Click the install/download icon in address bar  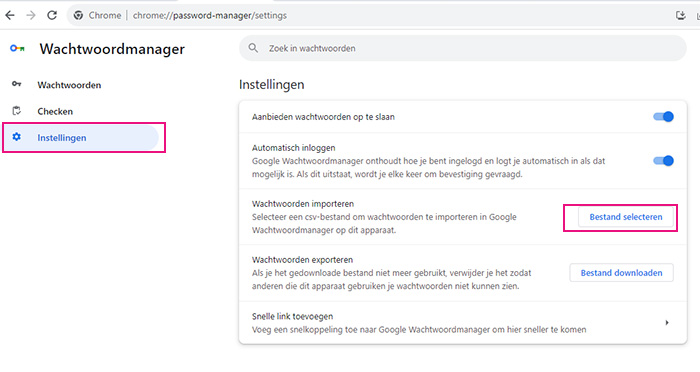pos(680,15)
